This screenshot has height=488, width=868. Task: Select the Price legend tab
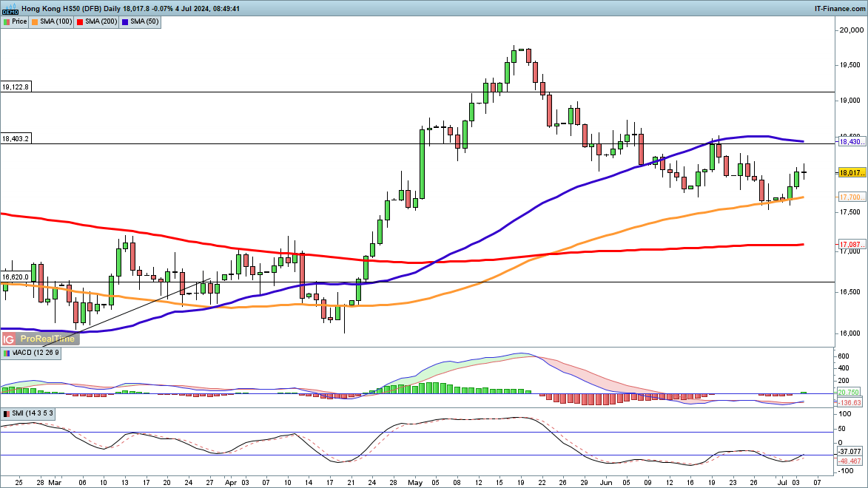[18, 22]
